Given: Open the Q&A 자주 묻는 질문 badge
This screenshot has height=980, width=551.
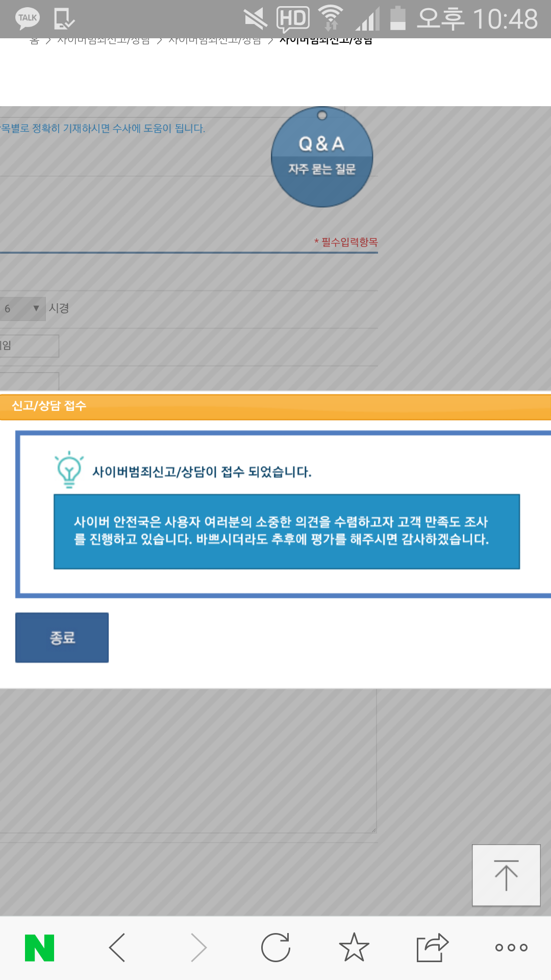Looking at the screenshot, I should (322, 157).
